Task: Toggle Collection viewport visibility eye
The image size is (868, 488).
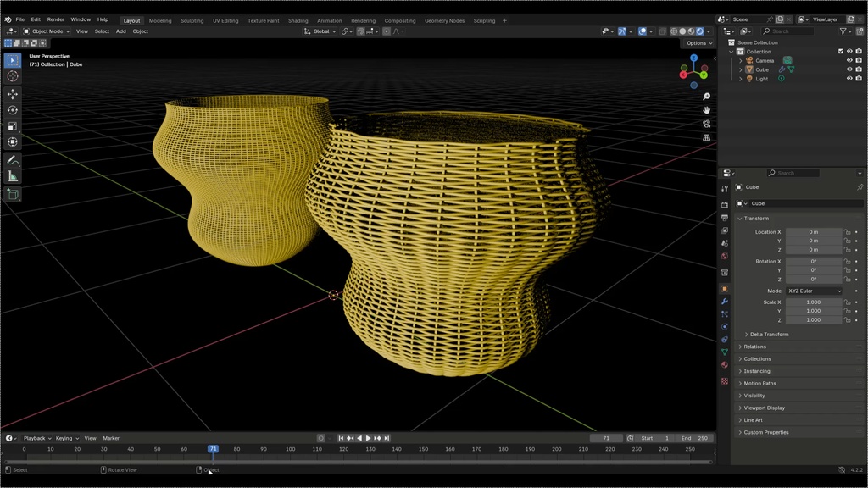Action: pyautogui.click(x=849, y=52)
